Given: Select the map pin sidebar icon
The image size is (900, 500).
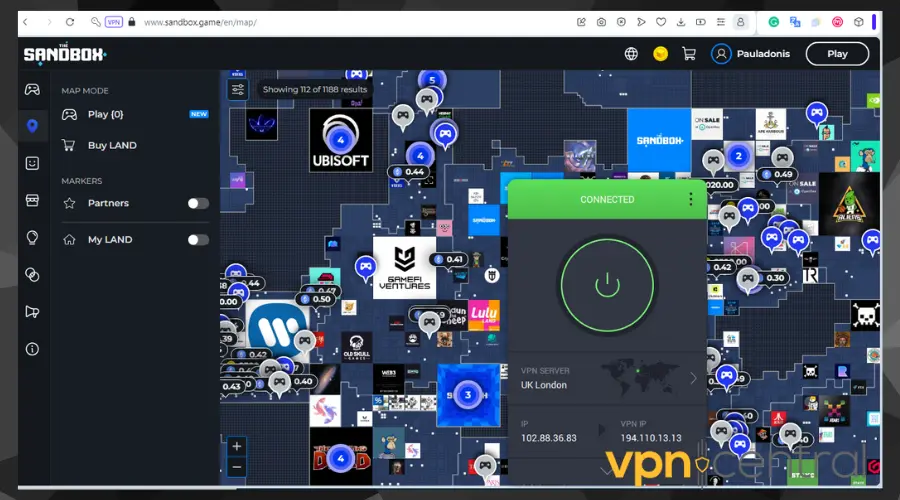Looking at the screenshot, I should click(x=32, y=126).
